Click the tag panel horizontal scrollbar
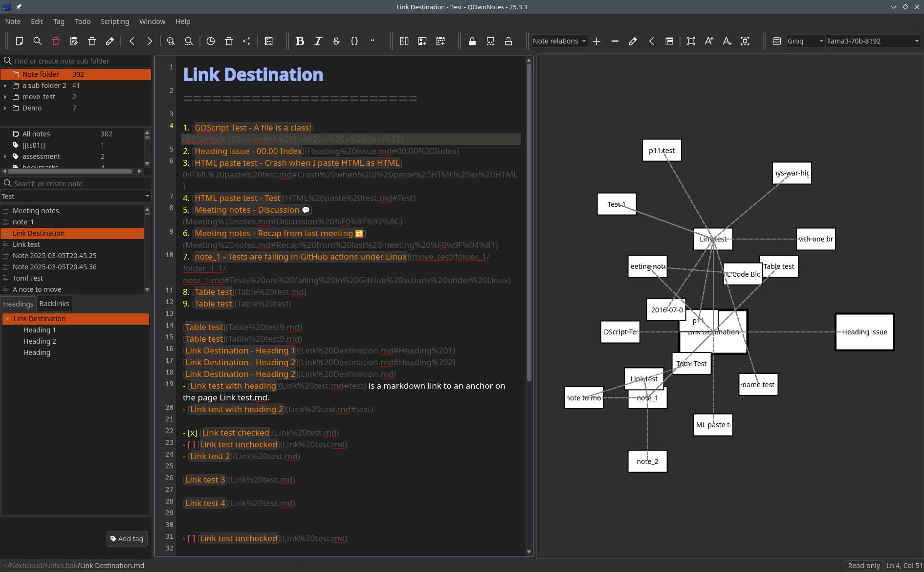The height and width of the screenshot is (572, 924). [71, 171]
